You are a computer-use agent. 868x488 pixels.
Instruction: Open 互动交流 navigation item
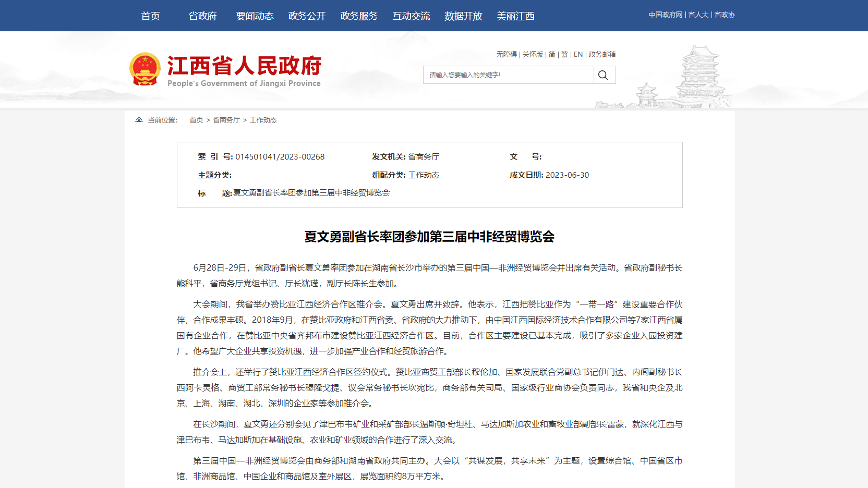coord(411,16)
